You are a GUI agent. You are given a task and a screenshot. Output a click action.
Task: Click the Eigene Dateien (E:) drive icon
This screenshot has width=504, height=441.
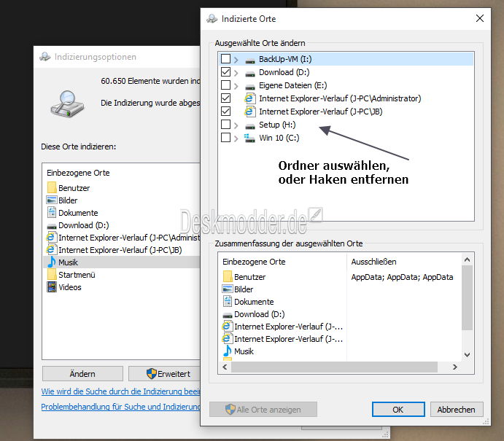tap(249, 87)
